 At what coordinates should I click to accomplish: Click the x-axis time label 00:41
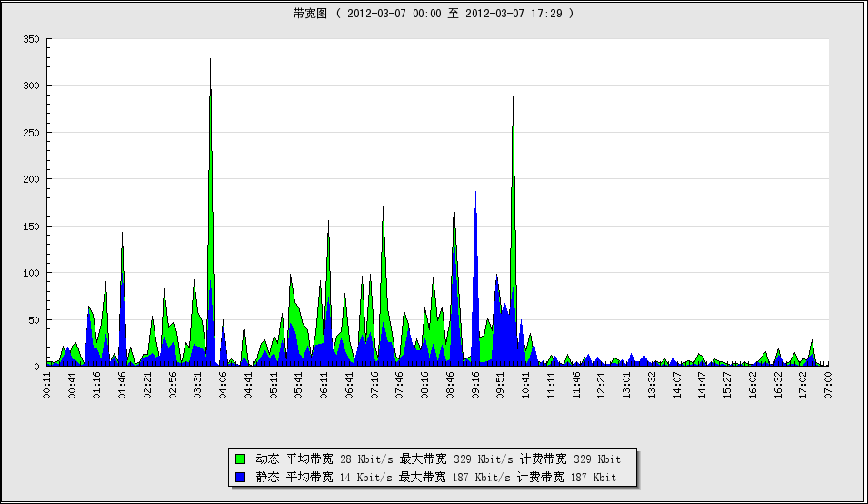point(72,385)
